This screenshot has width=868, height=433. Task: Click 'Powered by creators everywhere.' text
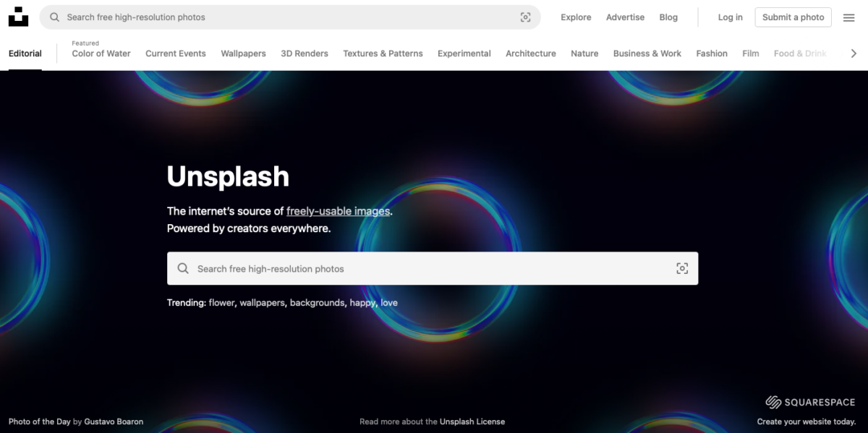[249, 228]
